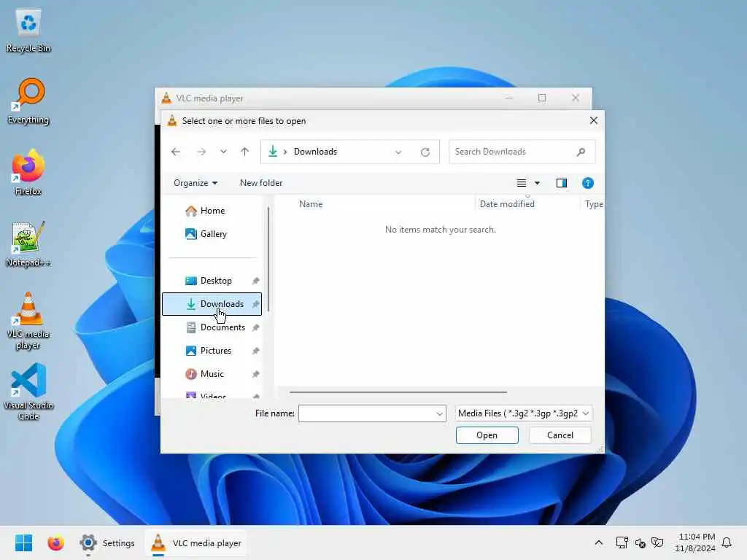Open notifications bell icon

tap(727, 542)
